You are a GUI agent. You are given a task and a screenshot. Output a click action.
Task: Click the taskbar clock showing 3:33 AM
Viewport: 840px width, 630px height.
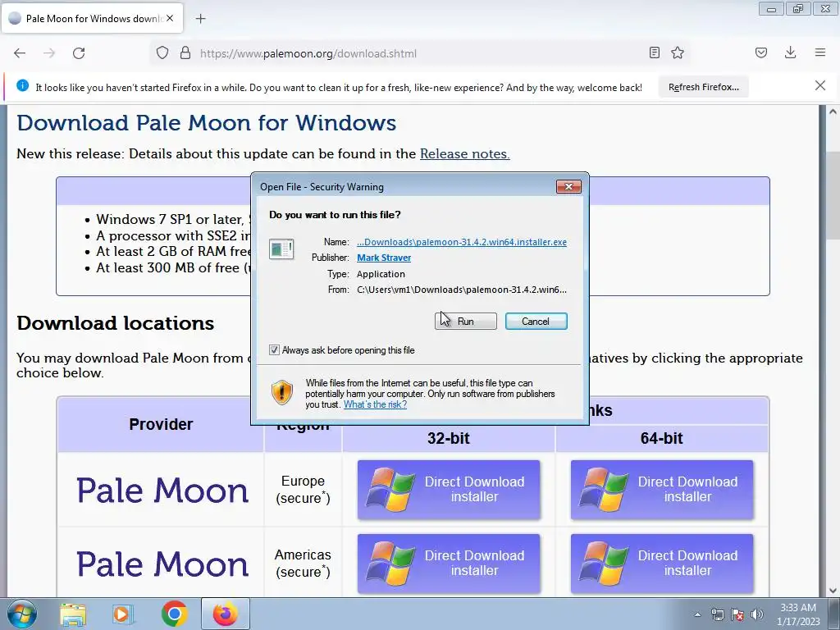798,614
